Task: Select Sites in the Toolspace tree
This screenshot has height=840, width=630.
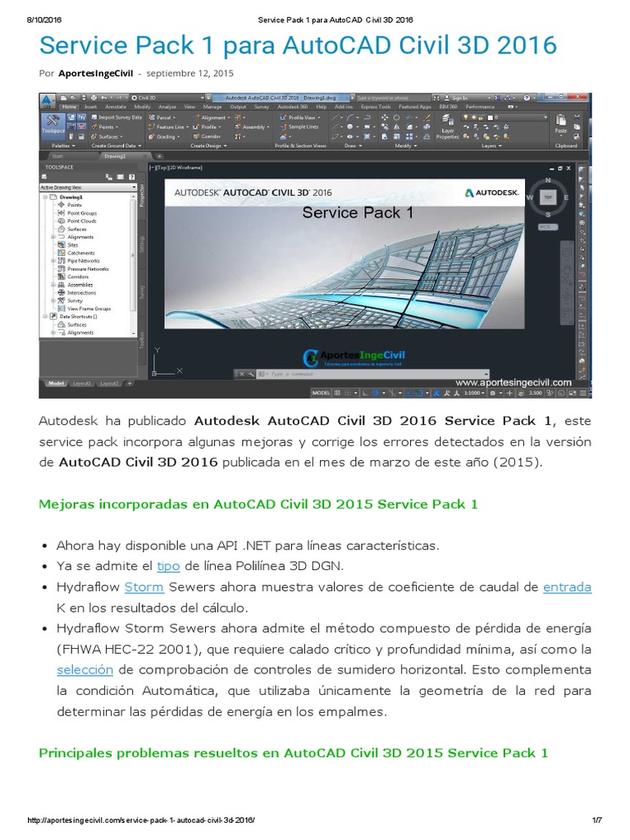Action: pyautogui.click(x=72, y=244)
